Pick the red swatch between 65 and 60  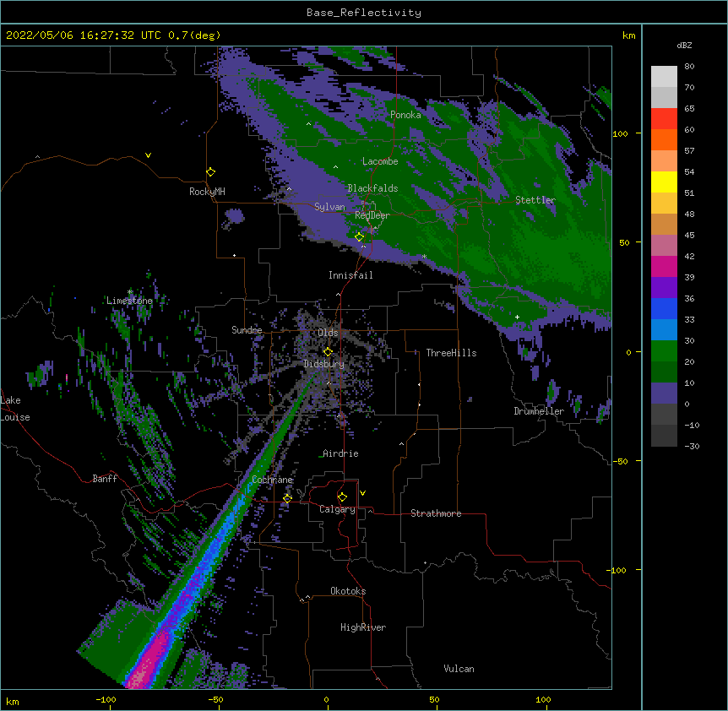(664, 118)
